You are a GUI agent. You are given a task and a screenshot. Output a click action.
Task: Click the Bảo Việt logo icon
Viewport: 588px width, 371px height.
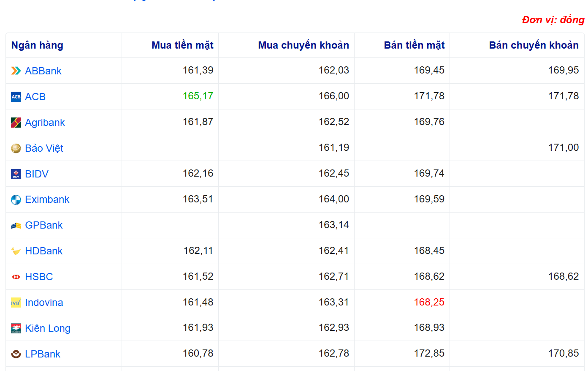pos(16,148)
